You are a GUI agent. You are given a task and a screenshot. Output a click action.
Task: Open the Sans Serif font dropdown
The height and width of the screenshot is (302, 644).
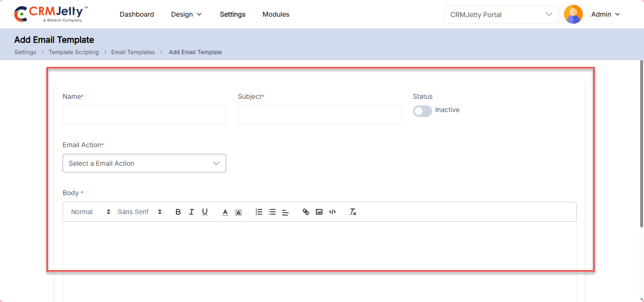point(139,212)
